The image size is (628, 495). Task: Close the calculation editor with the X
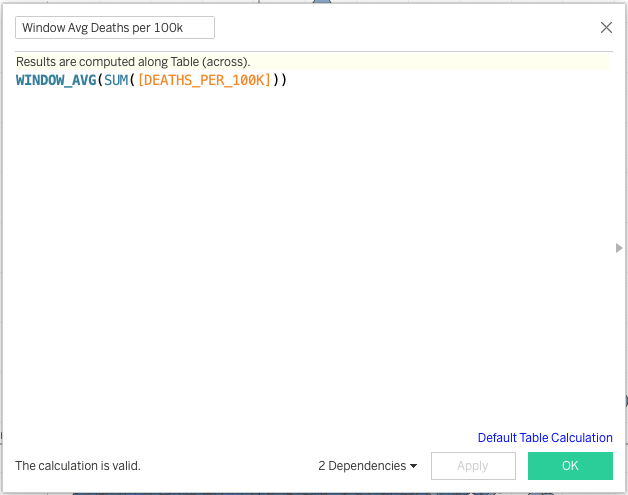(606, 28)
